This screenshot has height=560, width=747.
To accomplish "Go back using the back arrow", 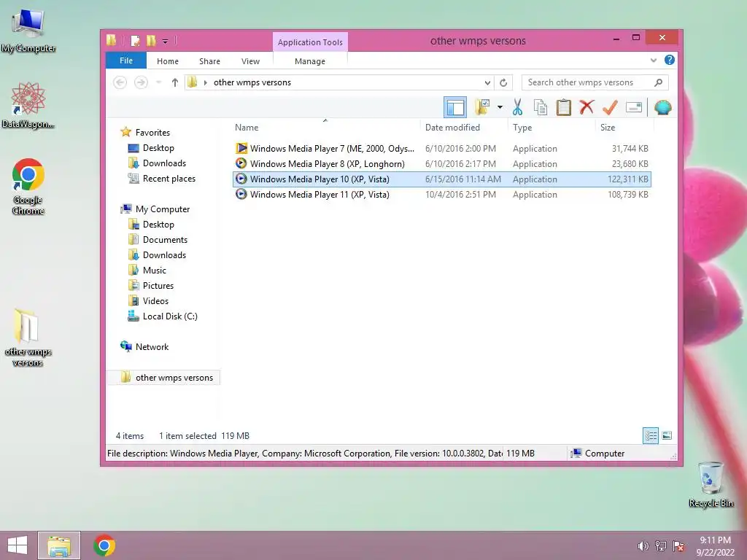I will (x=120, y=82).
